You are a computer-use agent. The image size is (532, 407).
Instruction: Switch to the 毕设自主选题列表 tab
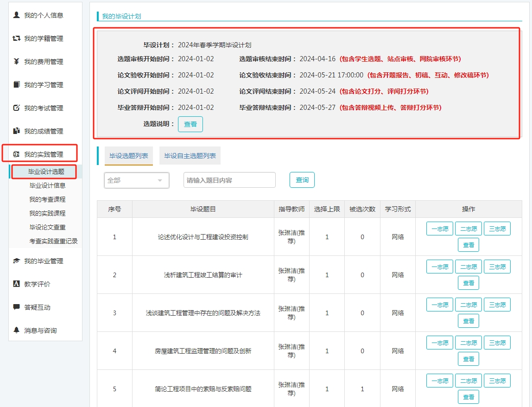point(190,156)
